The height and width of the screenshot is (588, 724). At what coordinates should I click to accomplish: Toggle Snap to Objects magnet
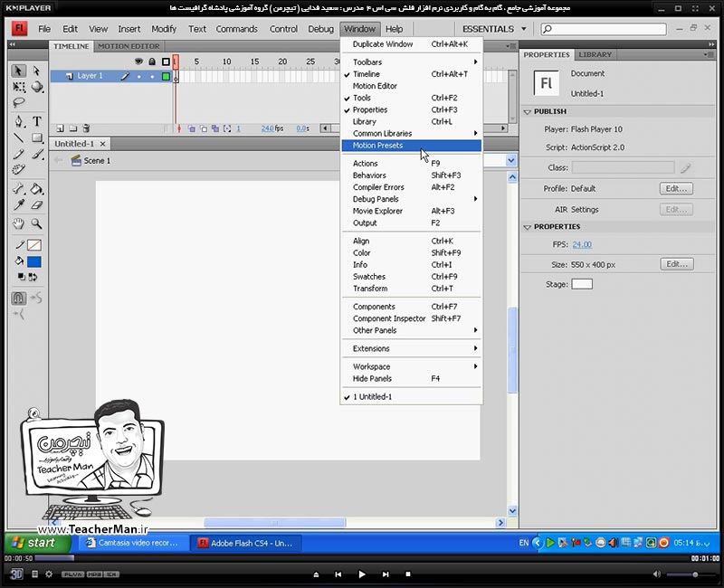pyautogui.click(x=18, y=299)
